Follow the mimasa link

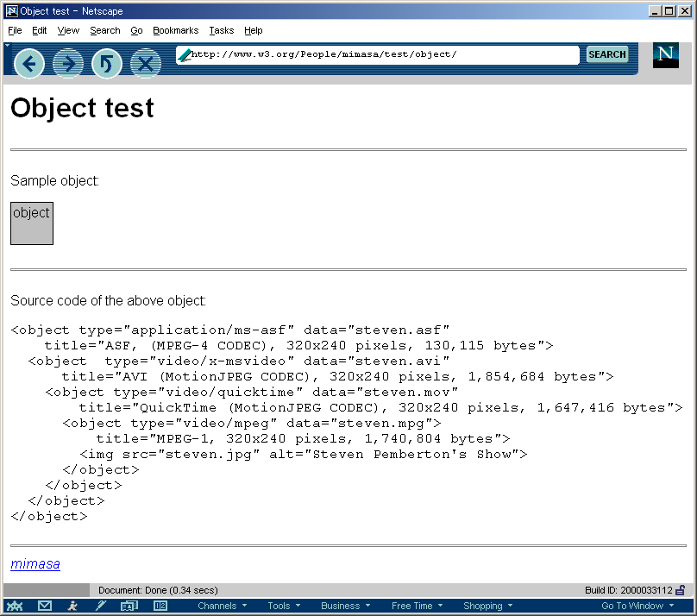tap(35, 563)
